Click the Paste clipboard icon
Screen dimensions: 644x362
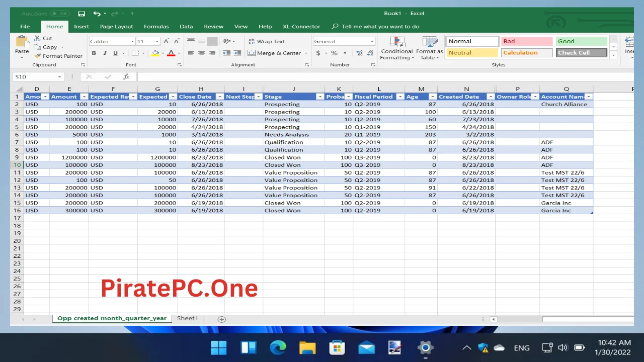point(22,42)
